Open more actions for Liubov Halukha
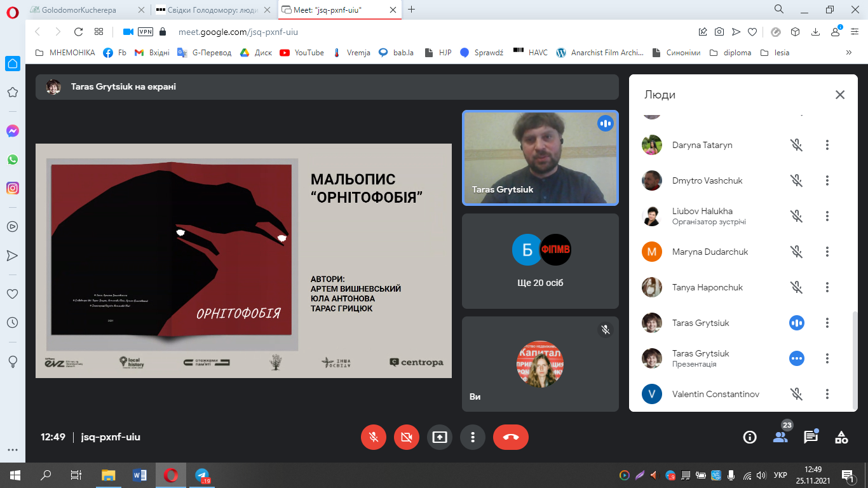 (x=827, y=216)
